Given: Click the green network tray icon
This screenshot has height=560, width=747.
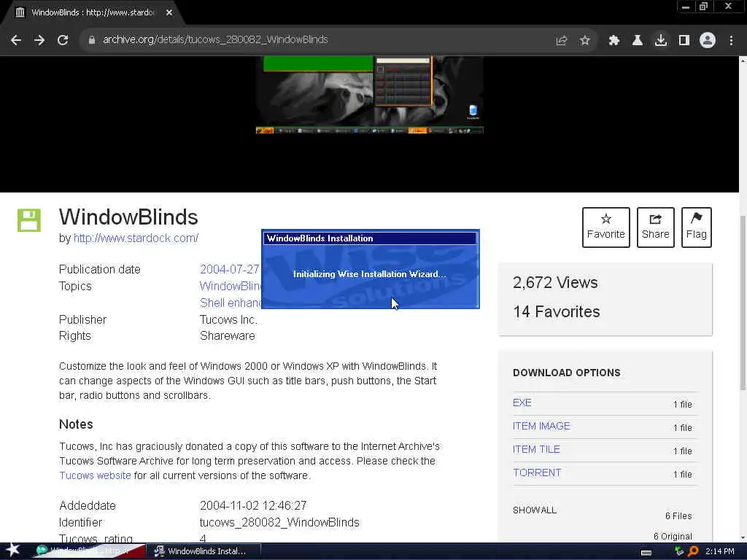Looking at the screenshot, I should [679, 551].
